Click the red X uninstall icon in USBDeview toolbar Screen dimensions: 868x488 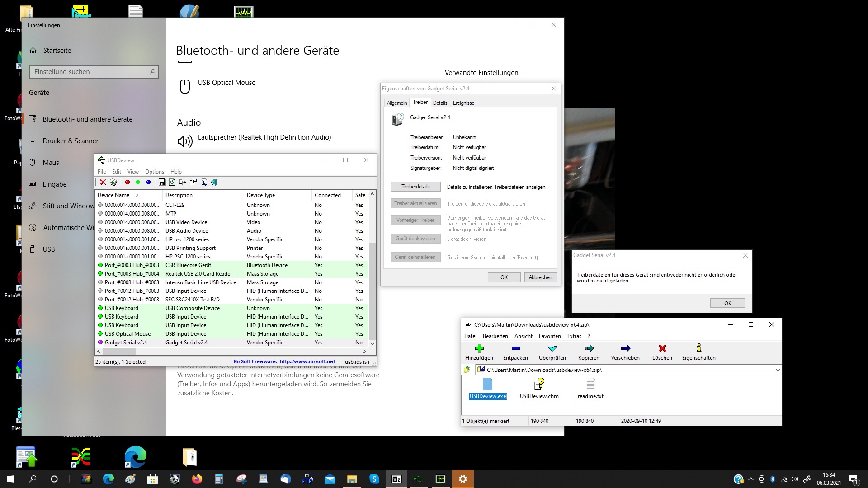coord(103,182)
